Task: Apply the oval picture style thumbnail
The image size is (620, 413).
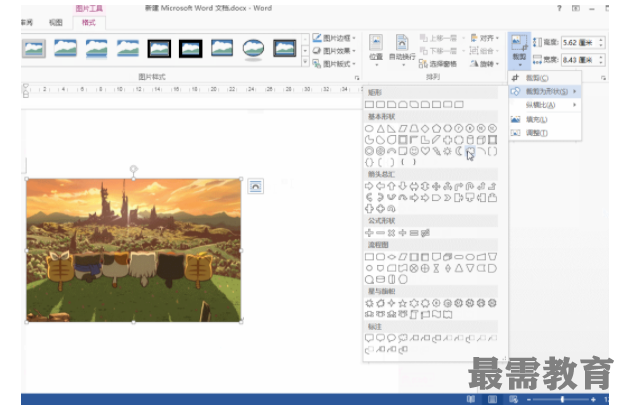Action: 253,49
